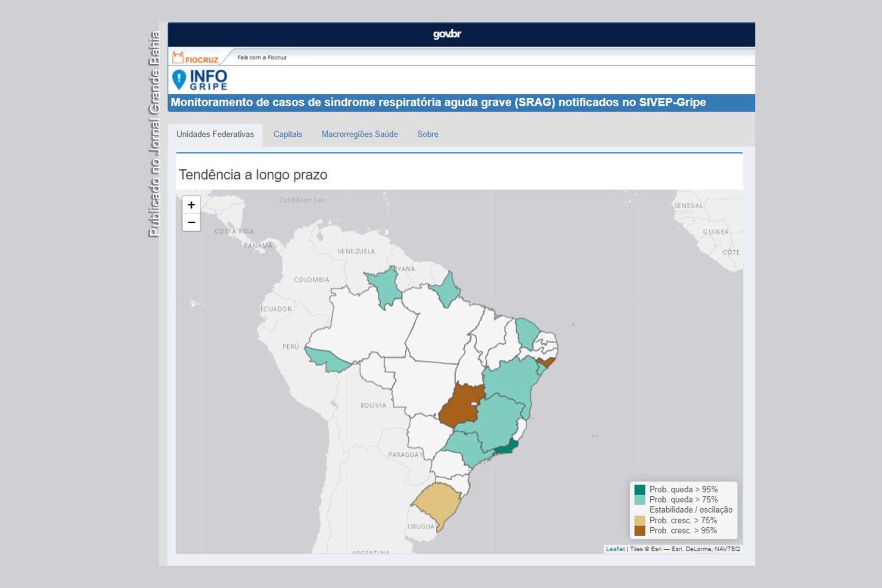
Task: Open the Fale com a Fiocruz link
Action: coord(262,57)
